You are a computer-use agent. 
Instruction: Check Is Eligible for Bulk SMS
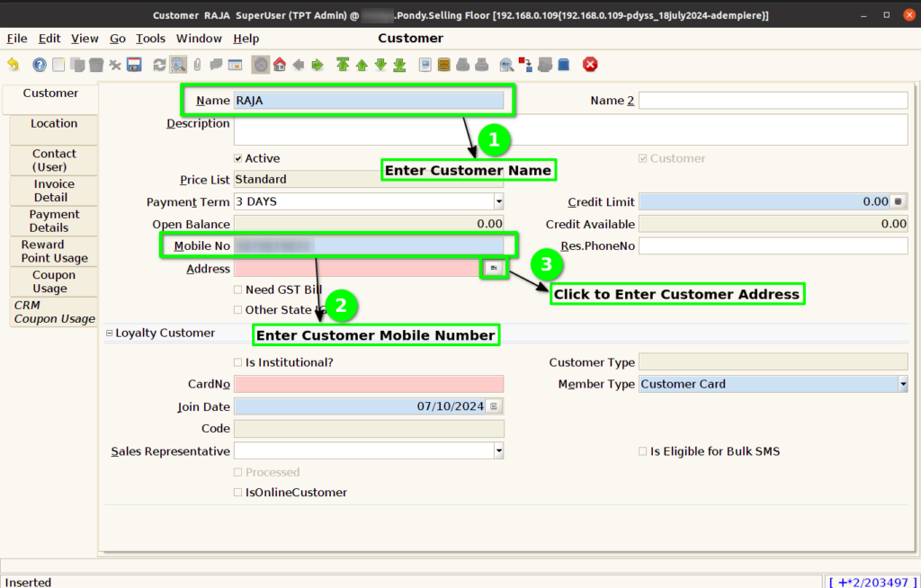642,451
